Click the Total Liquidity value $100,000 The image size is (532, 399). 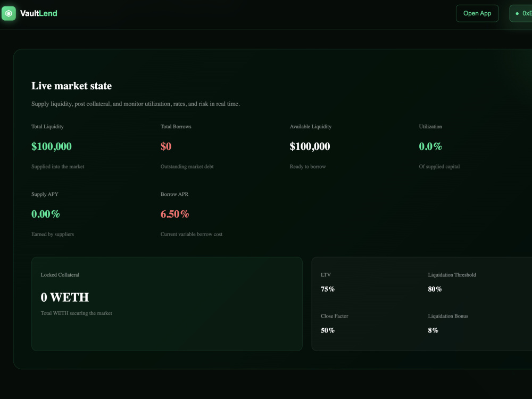point(52,146)
